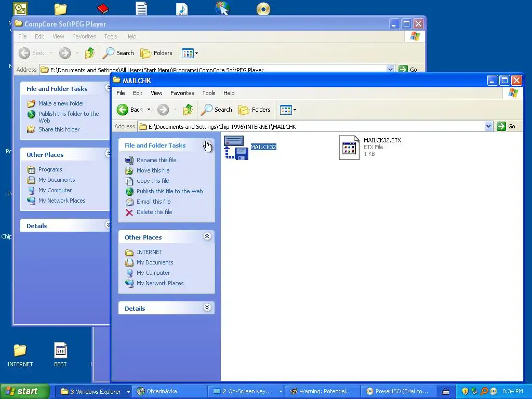Viewport: 532px width, 399px height.
Task: Click the gold disc desktop icon
Action: tap(263, 9)
